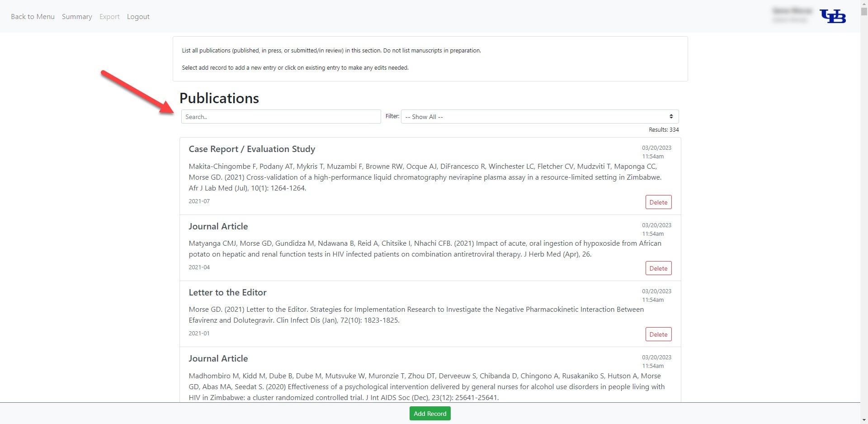Open the Filter dropdown showing Show All
The image size is (868, 424).
coord(539,117)
